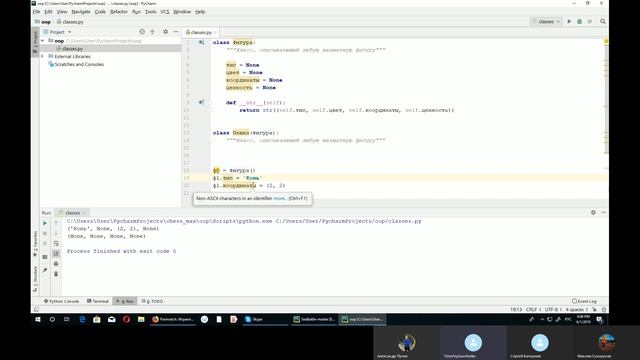The image size is (640, 360).
Task: Expand the External Libraries node
Action: tap(42, 56)
